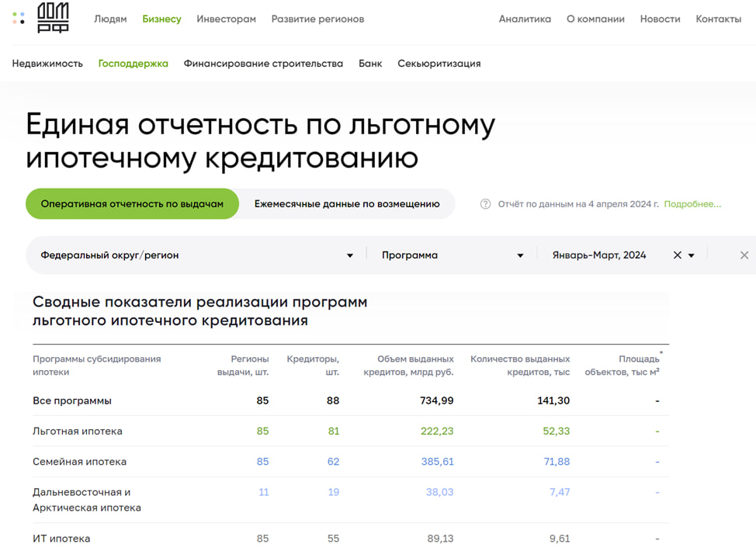This screenshot has width=756, height=558.
Task: Click Программы субсидирования ипотеки header
Action: pos(97,366)
